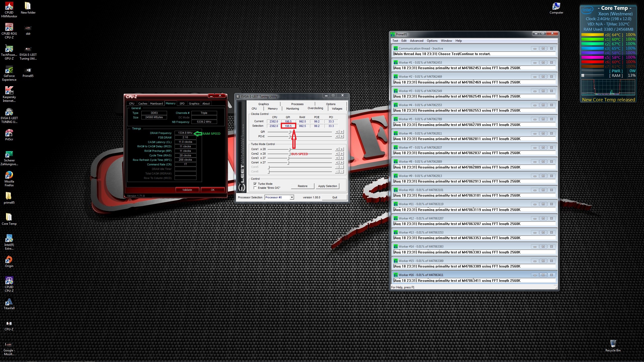Image resolution: width=644 pixels, height=362 pixels.
Task: Launch Titanfall desktop shortcut
Action: (x=9, y=303)
